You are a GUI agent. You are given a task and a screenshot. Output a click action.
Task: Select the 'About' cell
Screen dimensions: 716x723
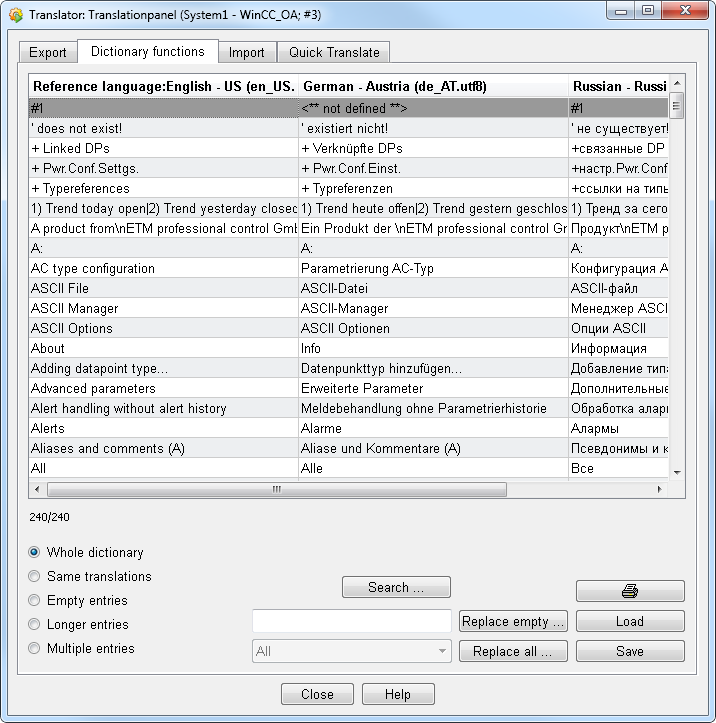coord(164,348)
